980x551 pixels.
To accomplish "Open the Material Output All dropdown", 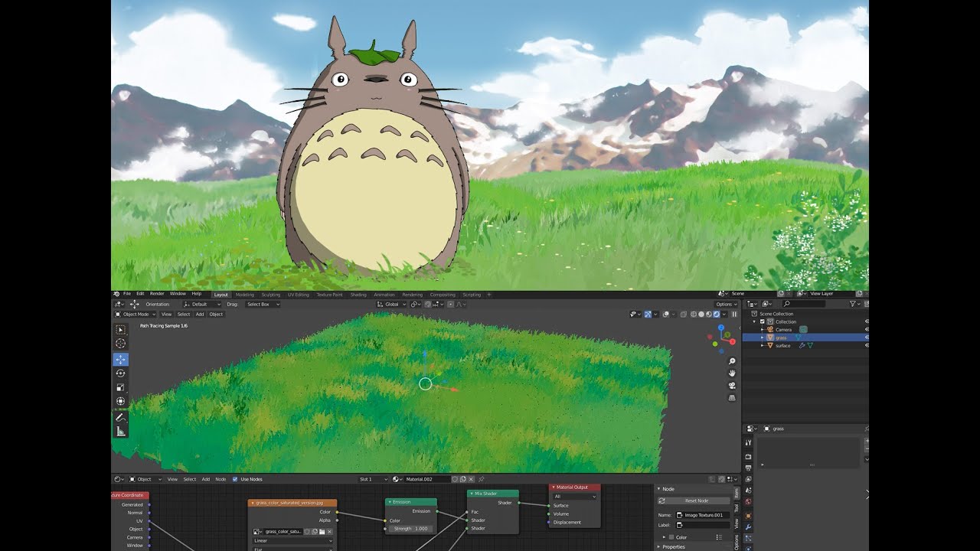I will tap(574, 497).
